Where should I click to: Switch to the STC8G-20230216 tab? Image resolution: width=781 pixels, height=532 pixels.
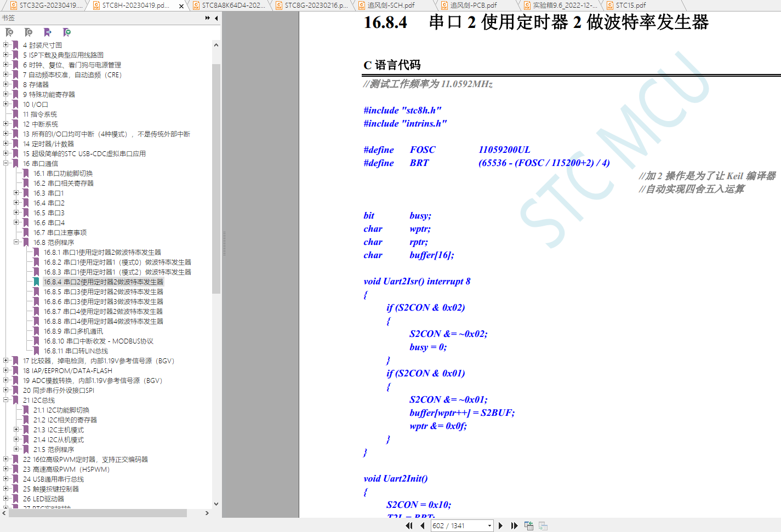pyautogui.click(x=312, y=5)
